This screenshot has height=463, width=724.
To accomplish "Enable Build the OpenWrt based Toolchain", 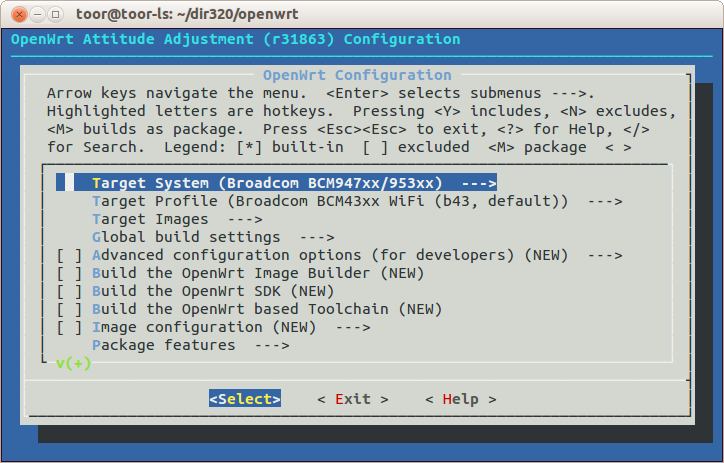I will pyautogui.click(x=69, y=309).
